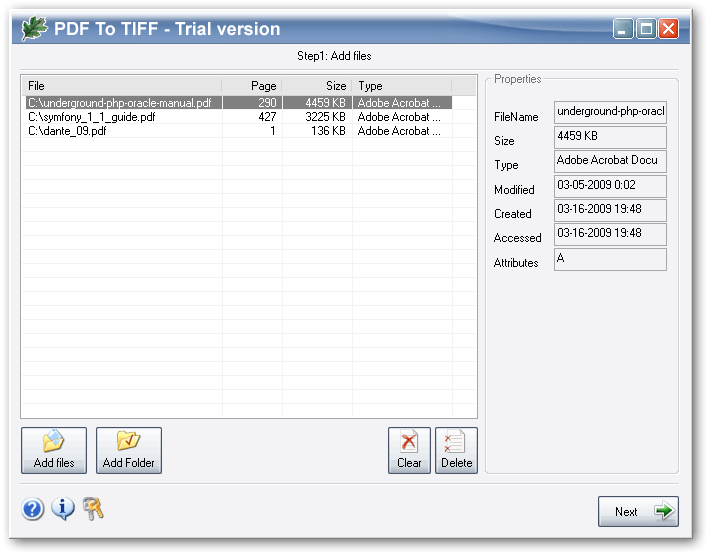The image size is (707, 553).
Task: Maximize the PDF To TIFF window
Action: pyautogui.click(x=646, y=29)
